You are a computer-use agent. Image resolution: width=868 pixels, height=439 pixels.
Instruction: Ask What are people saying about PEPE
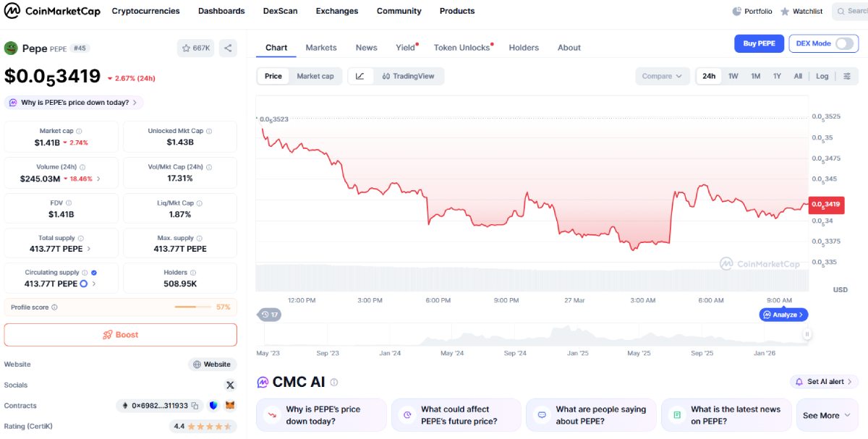pyautogui.click(x=591, y=415)
